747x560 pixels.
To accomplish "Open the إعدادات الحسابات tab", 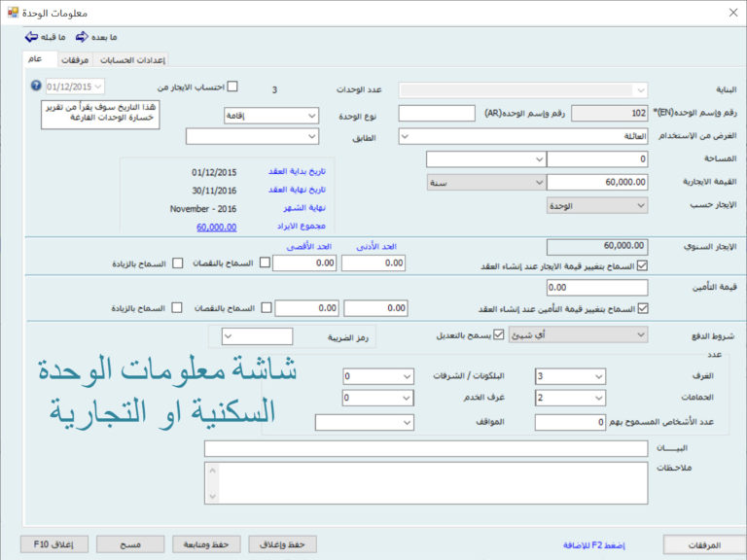I will (132, 59).
